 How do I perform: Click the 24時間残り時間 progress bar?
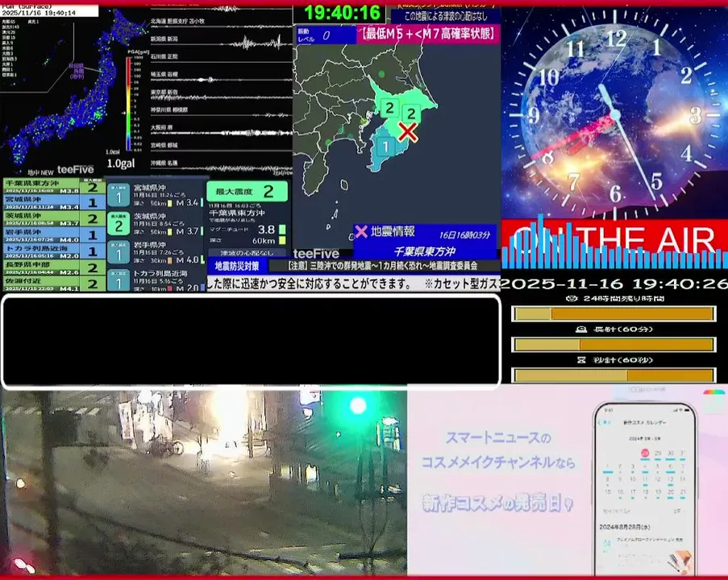click(x=614, y=313)
